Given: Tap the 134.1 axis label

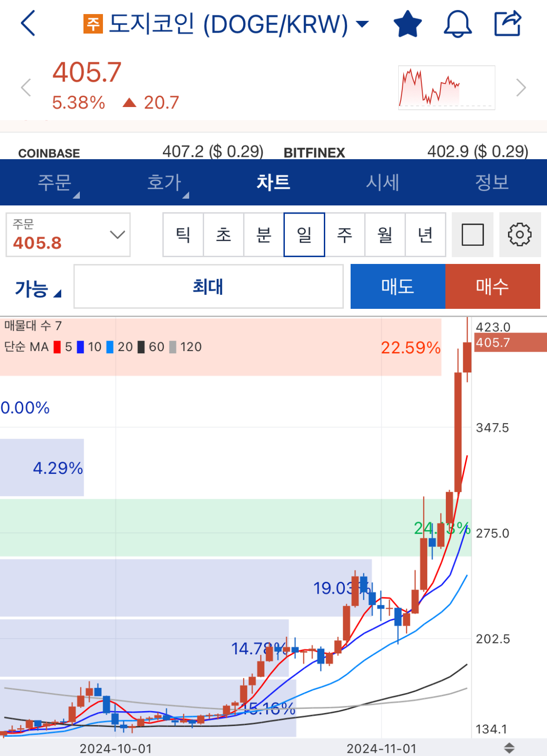Looking at the screenshot, I should click(491, 729).
